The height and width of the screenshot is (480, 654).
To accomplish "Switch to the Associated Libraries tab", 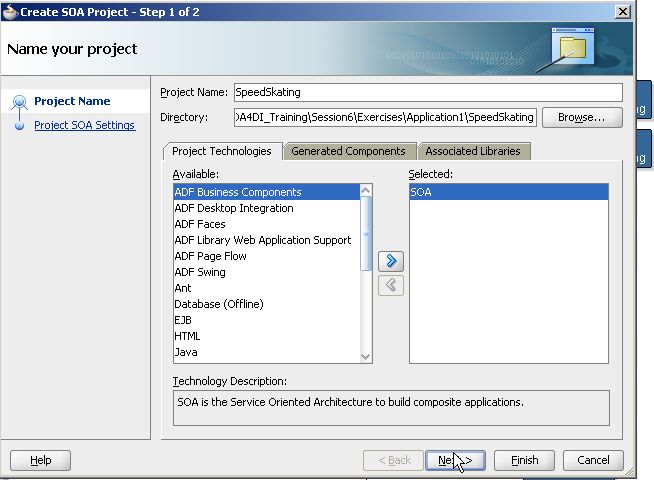I will click(x=472, y=151).
